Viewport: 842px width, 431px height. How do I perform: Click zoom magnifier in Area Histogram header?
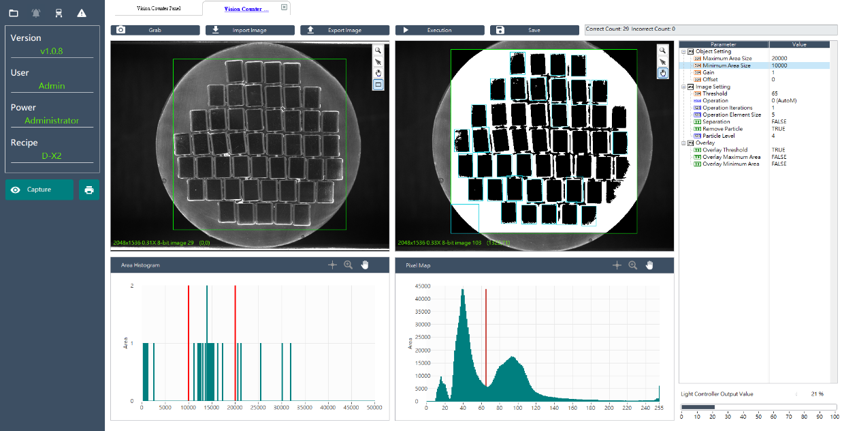coord(348,265)
